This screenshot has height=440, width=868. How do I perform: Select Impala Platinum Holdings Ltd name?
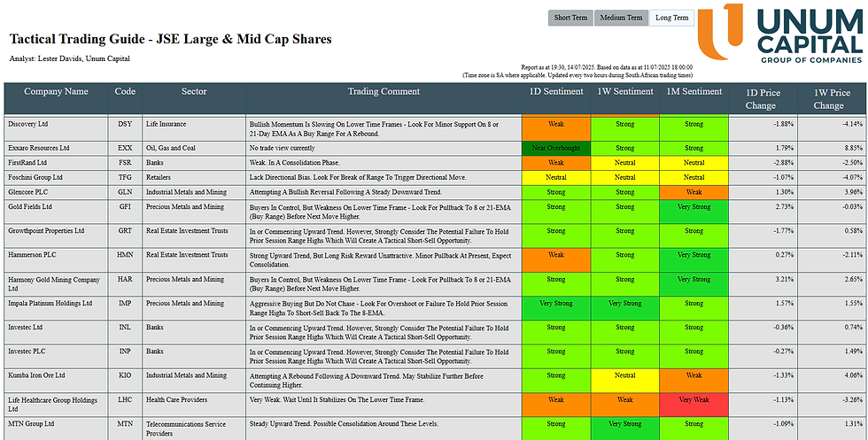[x=50, y=304]
